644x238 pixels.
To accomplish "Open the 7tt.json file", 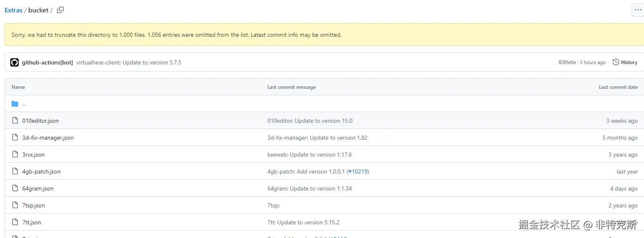I will 32,222.
